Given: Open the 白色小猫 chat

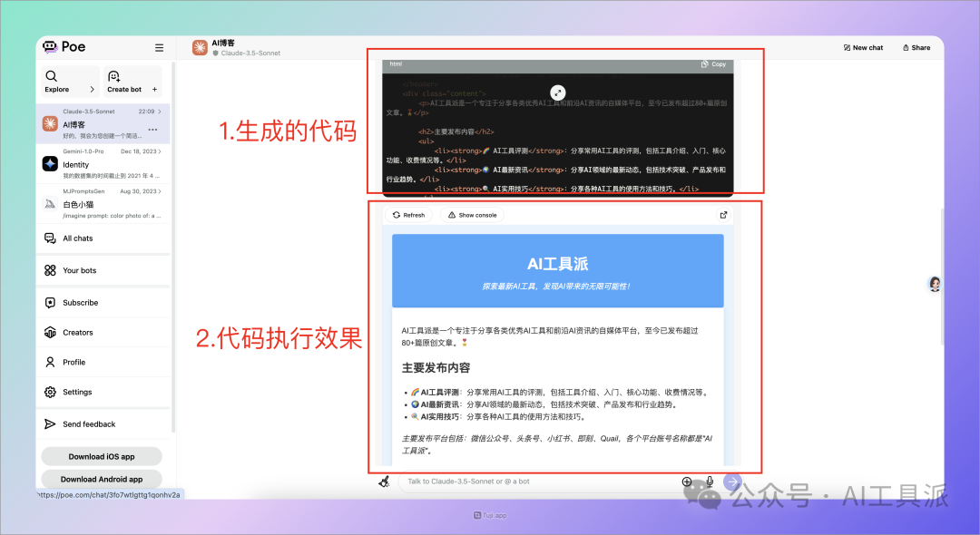Looking at the screenshot, I should pyautogui.click(x=103, y=204).
